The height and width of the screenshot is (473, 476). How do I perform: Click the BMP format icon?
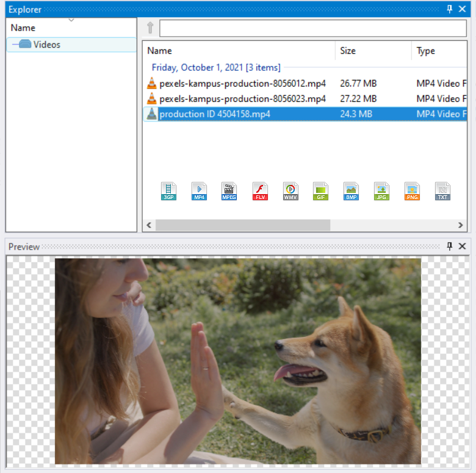[x=351, y=191]
